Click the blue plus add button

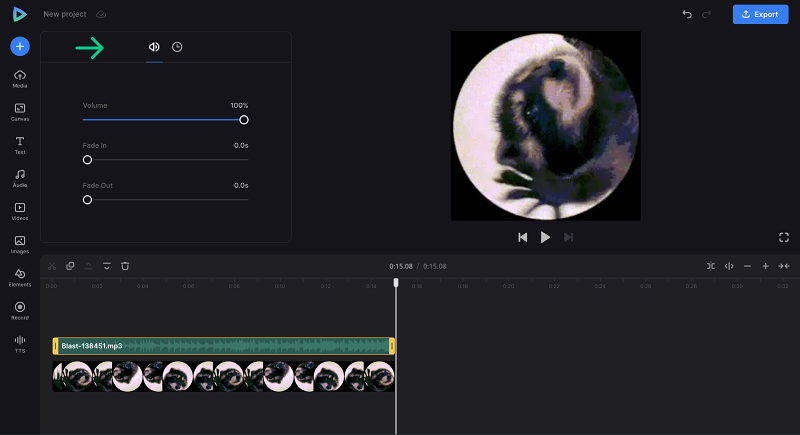click(20, 46)
